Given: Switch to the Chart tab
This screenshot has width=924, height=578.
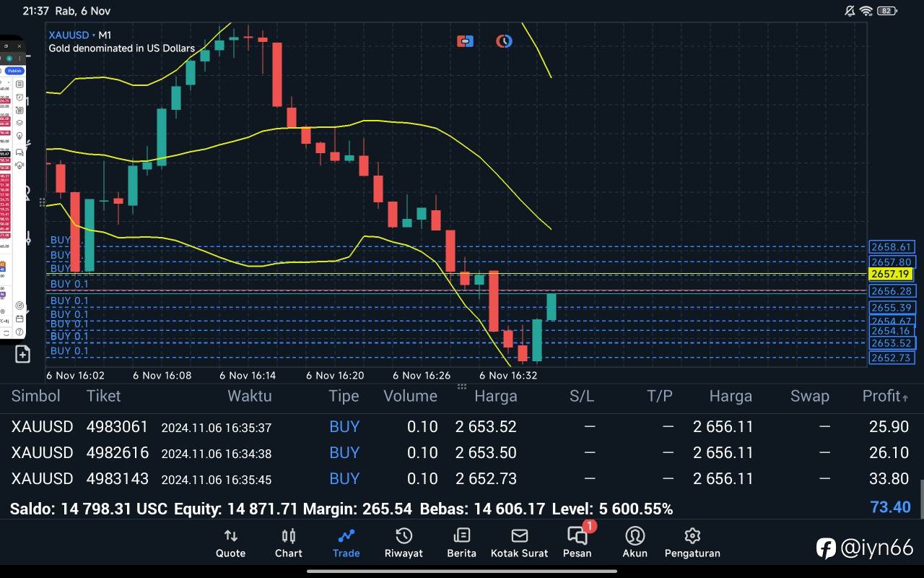Looking at the screenshot, I should pos(288,543).
